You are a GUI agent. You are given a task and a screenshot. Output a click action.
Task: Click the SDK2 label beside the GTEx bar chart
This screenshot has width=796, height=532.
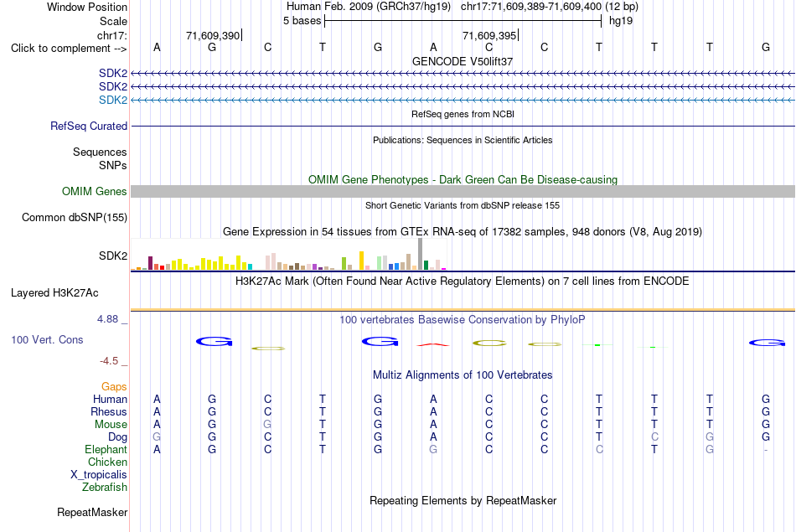(113, 256)
